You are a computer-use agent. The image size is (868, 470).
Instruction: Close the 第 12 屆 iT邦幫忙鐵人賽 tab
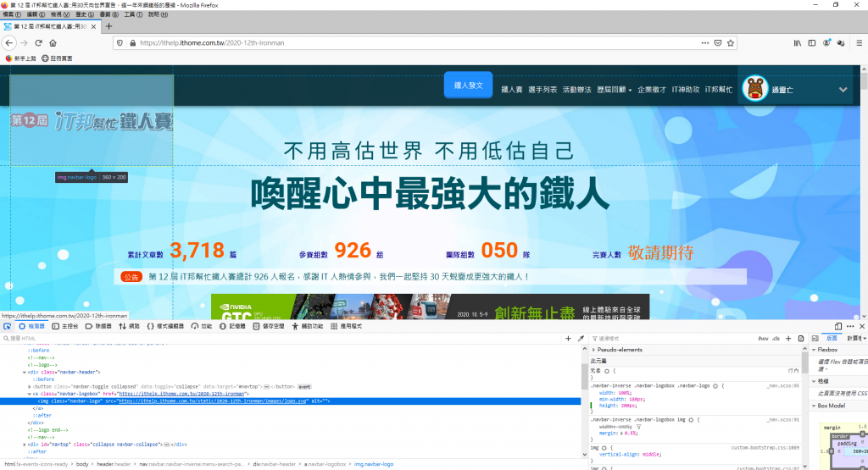point(93,26)
